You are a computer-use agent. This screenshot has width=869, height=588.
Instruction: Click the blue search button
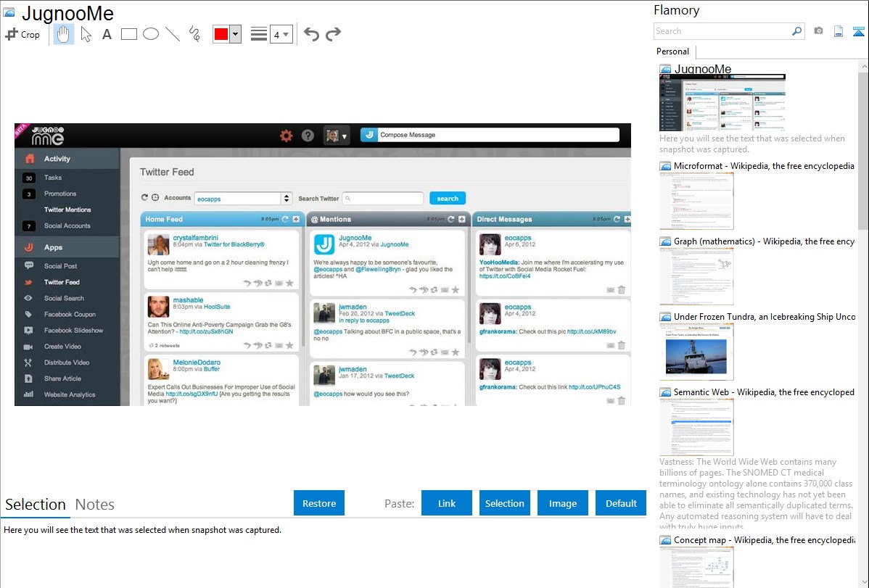pyautogui.click(x=448, y=199)
